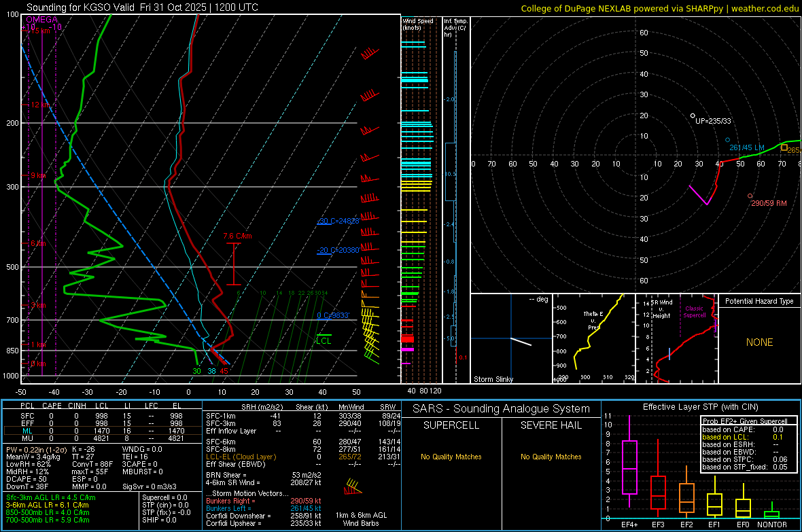Click the 12 km height marker

(40, 105)
